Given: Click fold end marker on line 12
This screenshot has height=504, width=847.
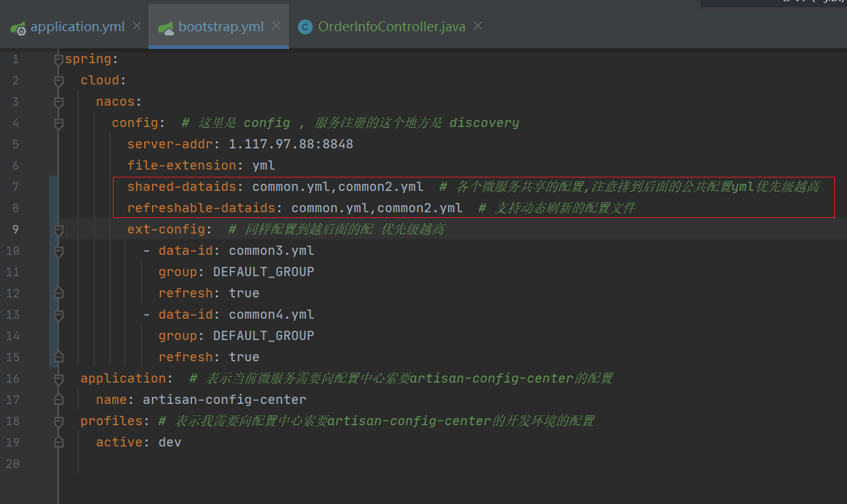Looking at the screenshot, I should [59, 292].
